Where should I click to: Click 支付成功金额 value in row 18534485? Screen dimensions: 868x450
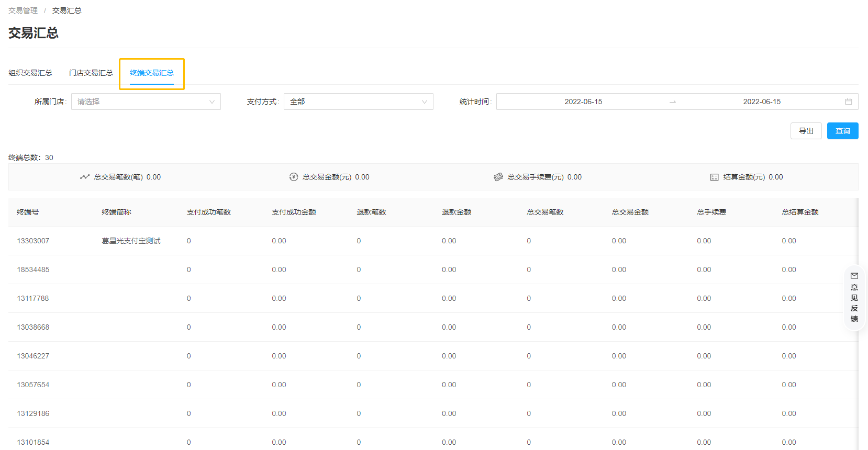point(279,269)
